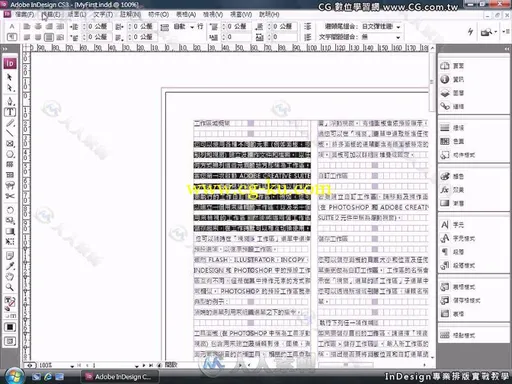Open the page number dropdown arrow
This screenshot has width=512, height=384.
(136, 366)
